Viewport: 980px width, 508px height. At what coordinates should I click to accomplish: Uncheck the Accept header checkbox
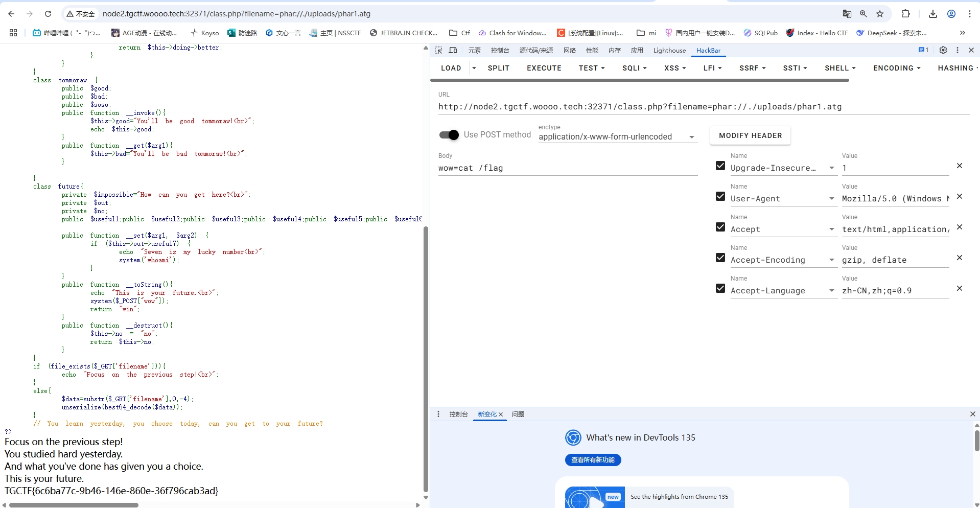pyautogui.click(x=720, y=227)
